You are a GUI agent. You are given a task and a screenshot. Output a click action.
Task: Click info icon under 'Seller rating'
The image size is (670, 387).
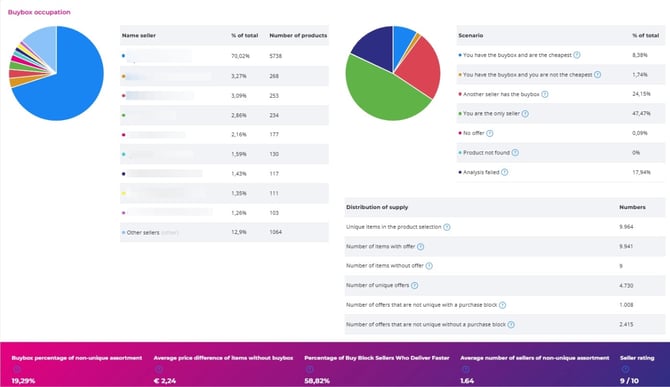(625, 369)
